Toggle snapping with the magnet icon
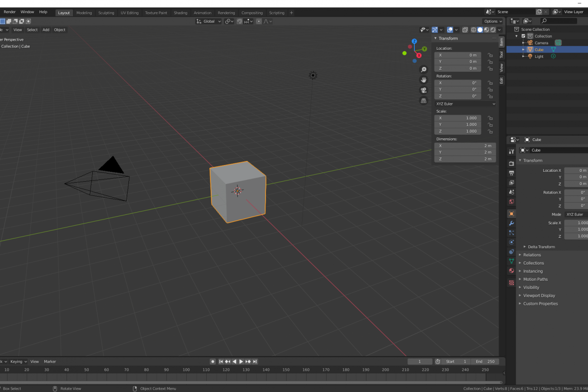Image resolution: width=588 pixels, height=392 pixels. coord(239,21)
